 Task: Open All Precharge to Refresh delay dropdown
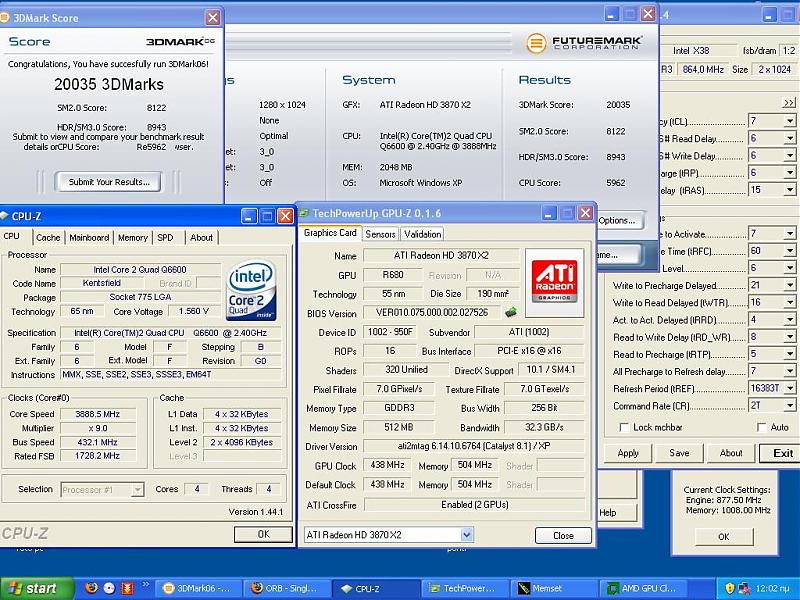point(790,372)
